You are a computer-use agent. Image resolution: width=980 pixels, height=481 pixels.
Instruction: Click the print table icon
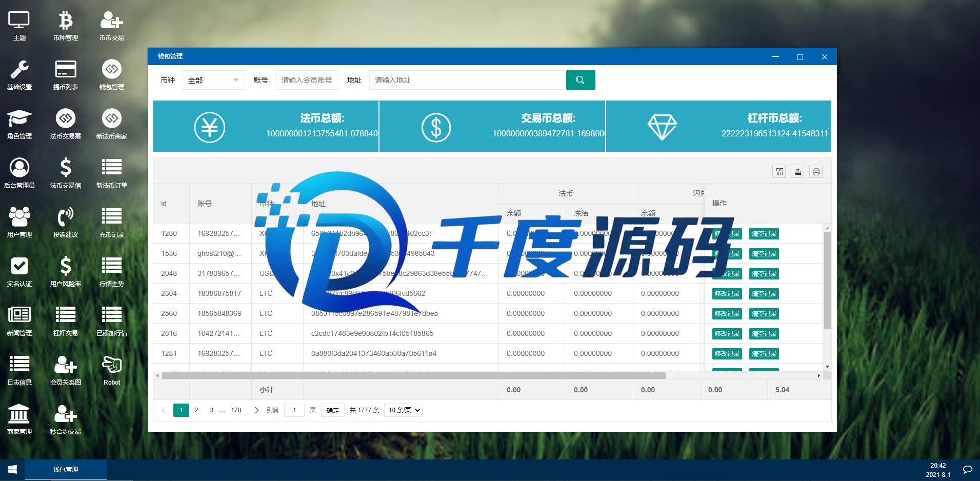[x=816, y=171]
